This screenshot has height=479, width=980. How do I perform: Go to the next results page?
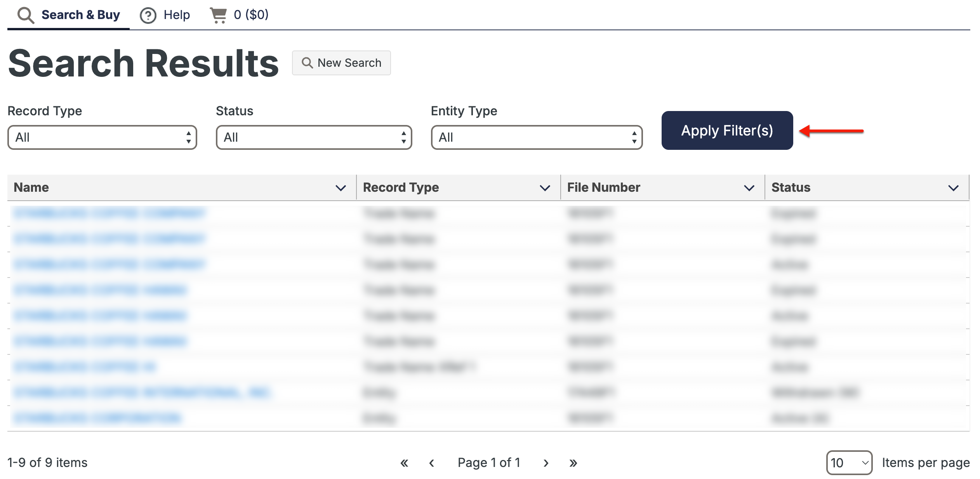pyautogui.click(x=546, y=463)
